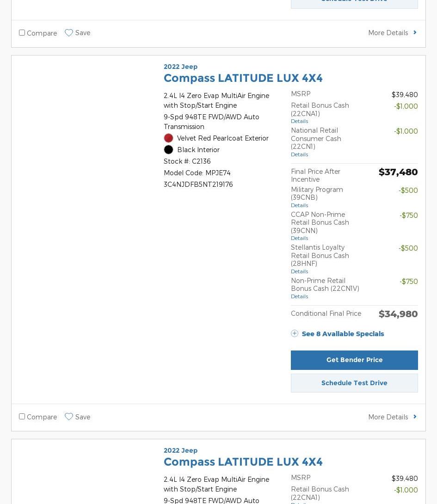Click the Black Interior color swatch

click(x=168, y=150)
